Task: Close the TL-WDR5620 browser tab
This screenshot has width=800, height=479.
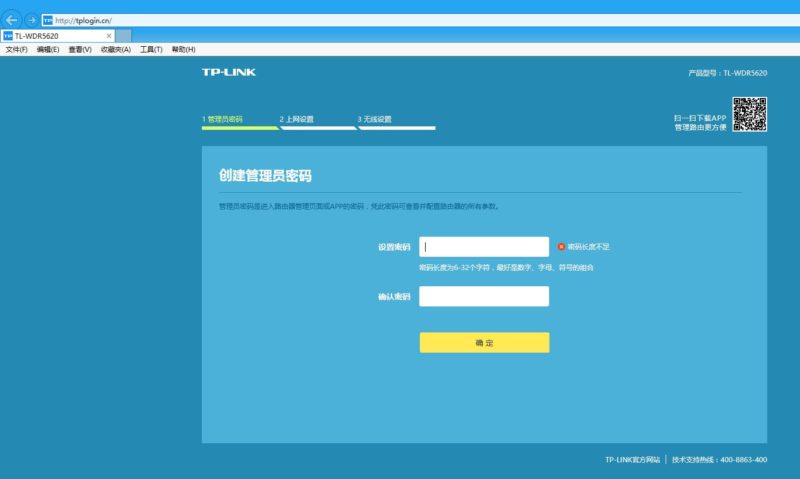Action: (x=109, y=36)
